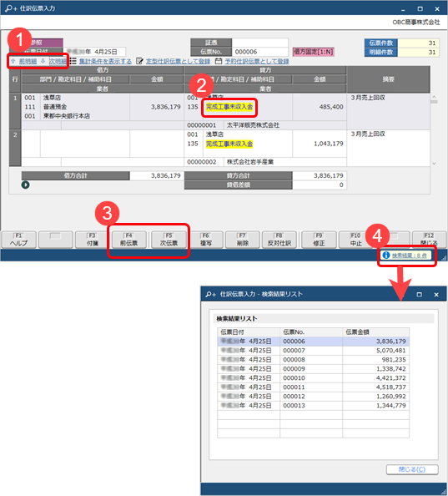The image size is (448, 496).
Task: Click the 閉じる(C) button in the result dialog
Action: coord(412,469)
